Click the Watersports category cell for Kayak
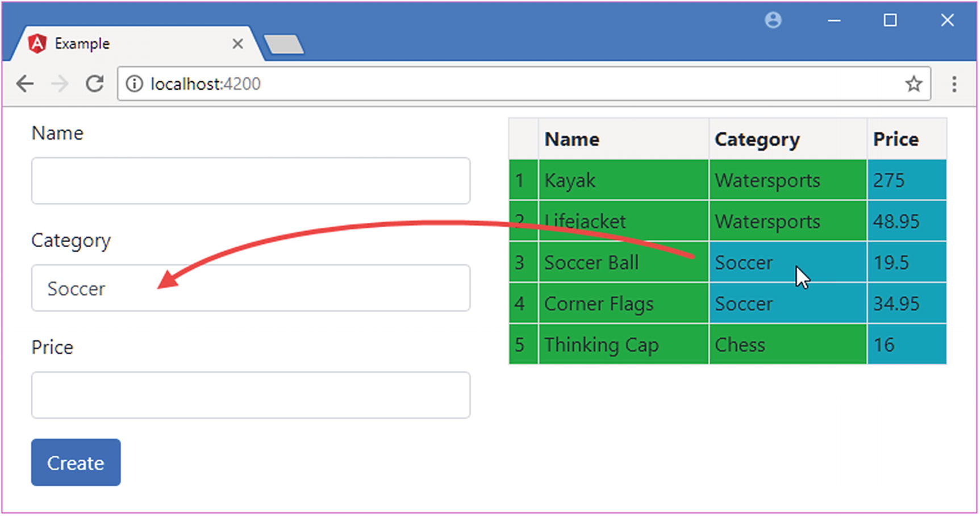 [x=788, y=180]
